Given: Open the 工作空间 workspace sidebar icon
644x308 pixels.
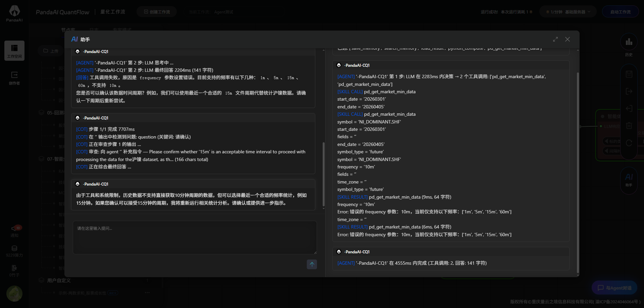Looking at the screenshot, I should (14, 50).
